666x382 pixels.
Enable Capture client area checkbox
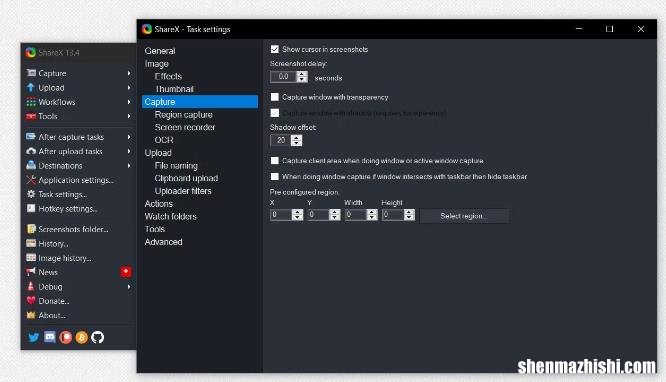pyautogui.click(x=275, y=161)
